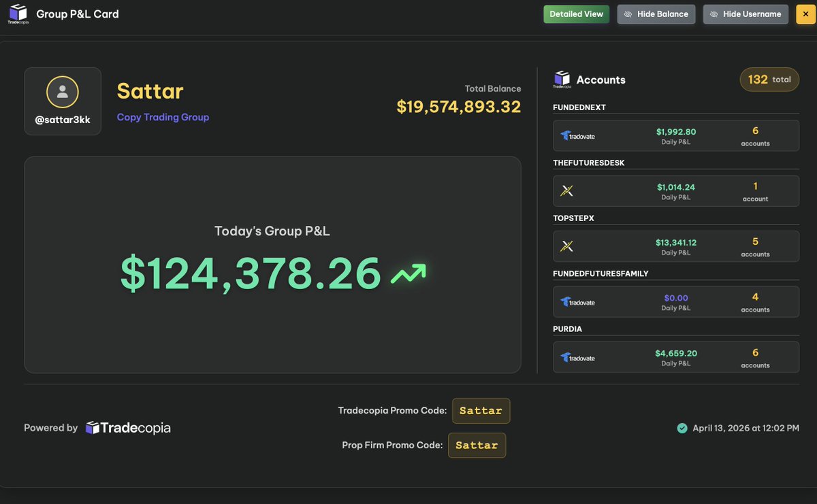Click the 1 account count in THEFUTURESDESK
This screenshot has height=504, width=817.
pos(755,191)
